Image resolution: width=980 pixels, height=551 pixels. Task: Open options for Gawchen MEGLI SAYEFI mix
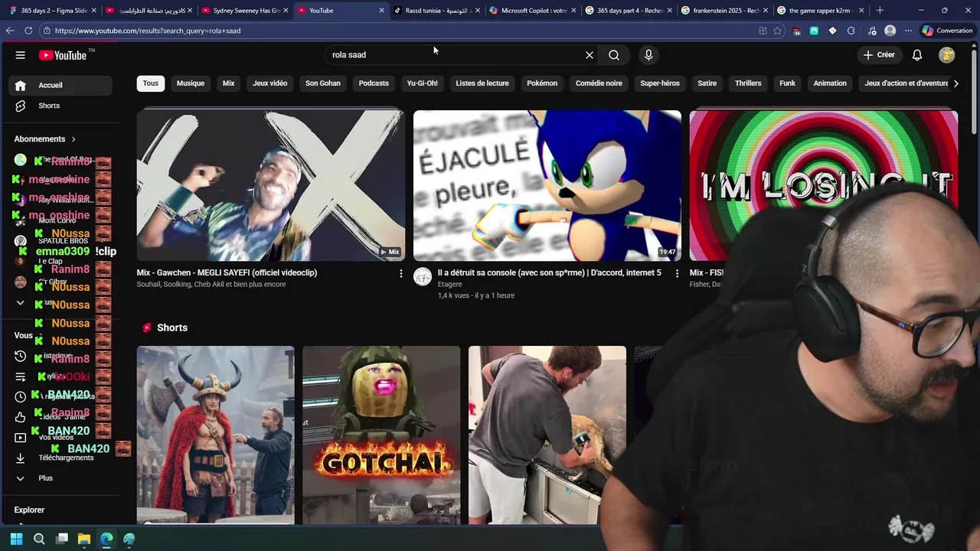pos(400,273)
